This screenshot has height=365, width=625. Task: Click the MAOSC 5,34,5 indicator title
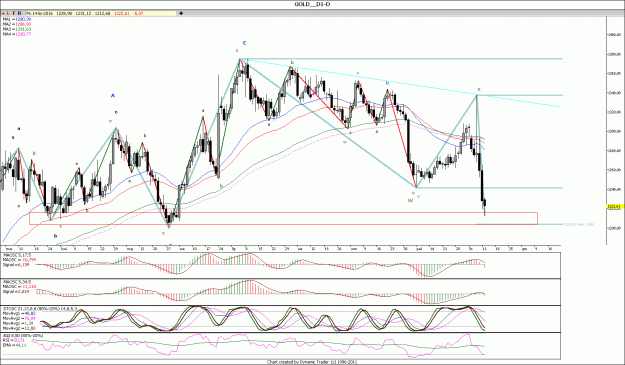(x=17, y=282)
